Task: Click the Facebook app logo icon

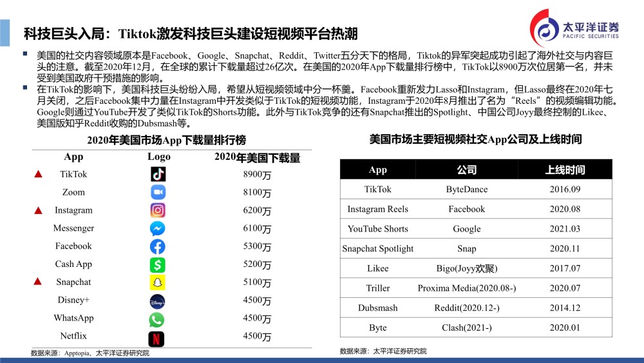Action: tap(158, 246)
